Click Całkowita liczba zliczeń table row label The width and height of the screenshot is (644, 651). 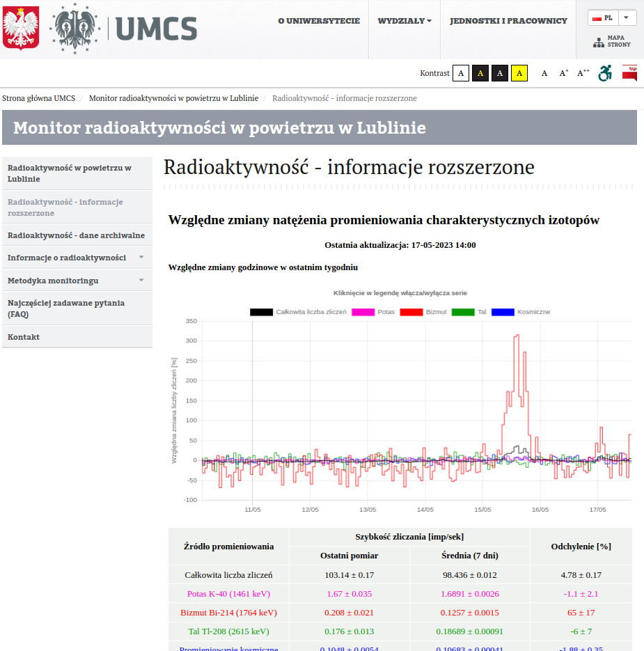[229, 575]
